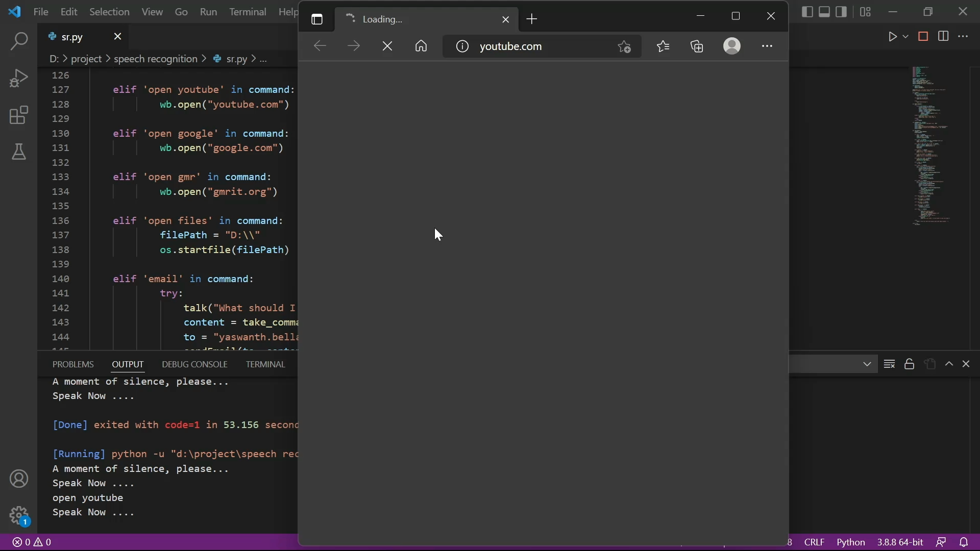Open Manage settings gear

(x=19, y=516)
